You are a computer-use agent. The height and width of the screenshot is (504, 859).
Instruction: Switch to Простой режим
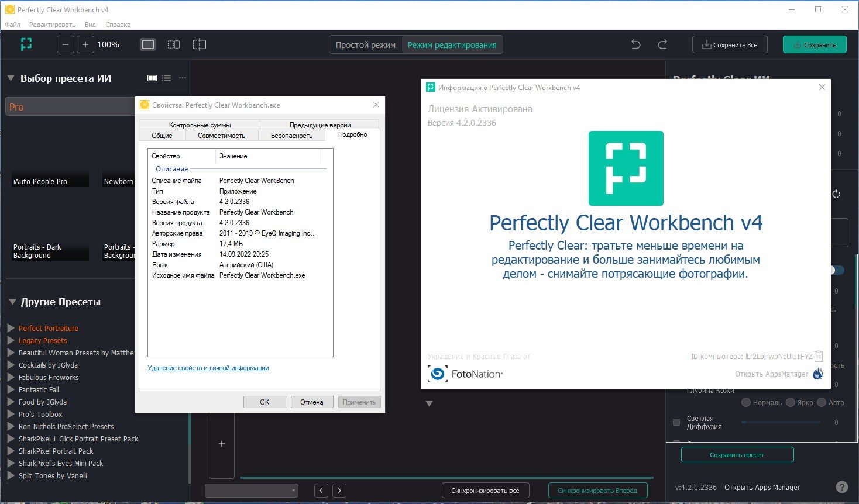(366, 45)
